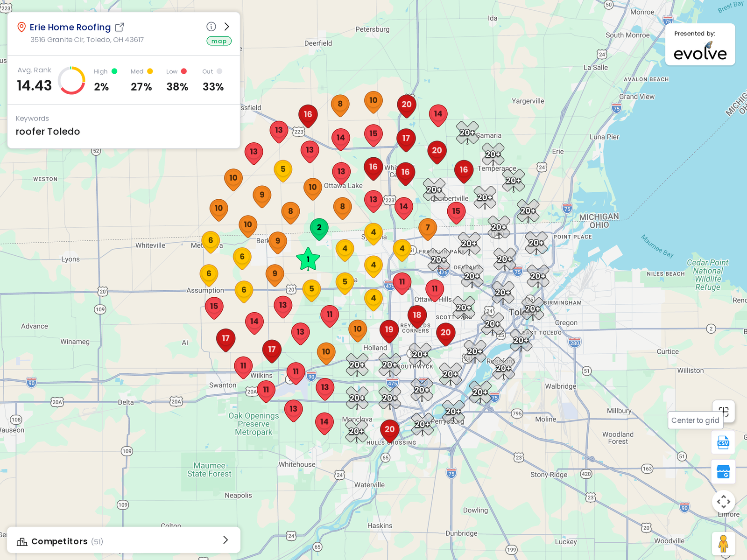This screenshot has width=747, height=560.
Task: Click the Center to grid tooltip label
Action: (x=695, y=420)
